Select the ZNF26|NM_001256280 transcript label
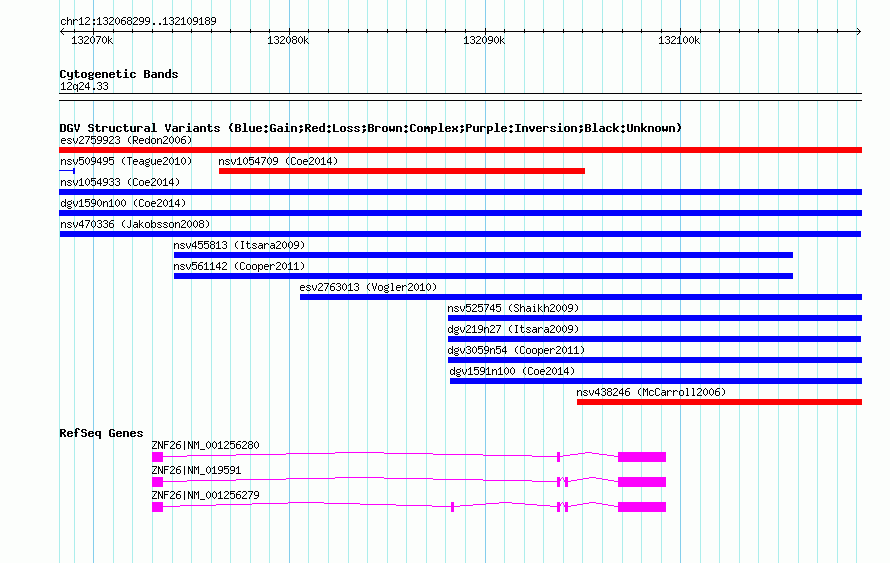The image size is (890, 563). pos(205,446)
